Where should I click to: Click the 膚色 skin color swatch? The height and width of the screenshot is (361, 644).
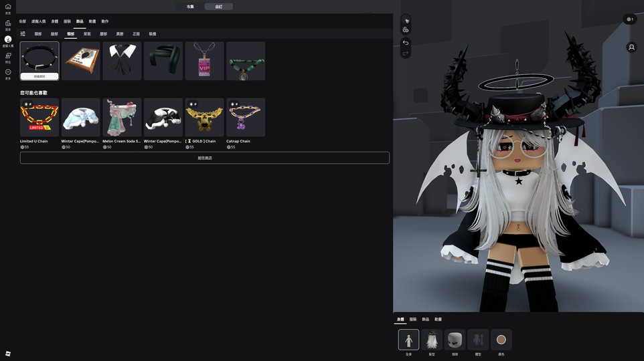pyautogui.click(x=501, y=340)
